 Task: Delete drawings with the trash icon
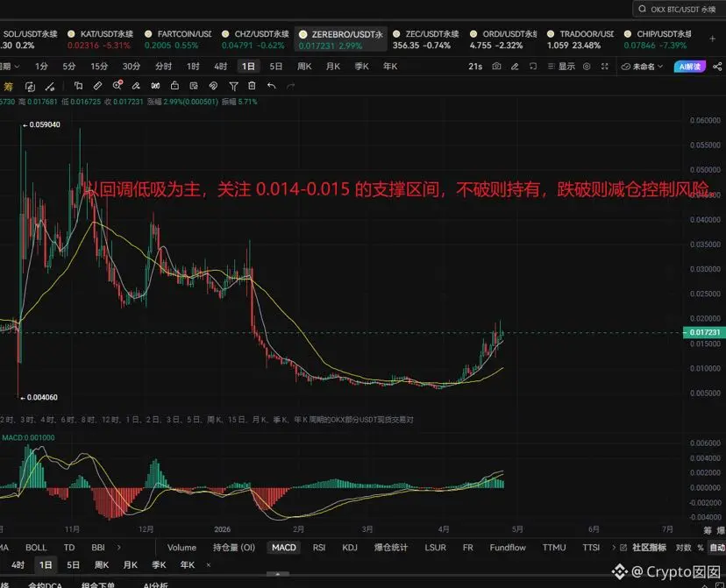coord(252,86)
